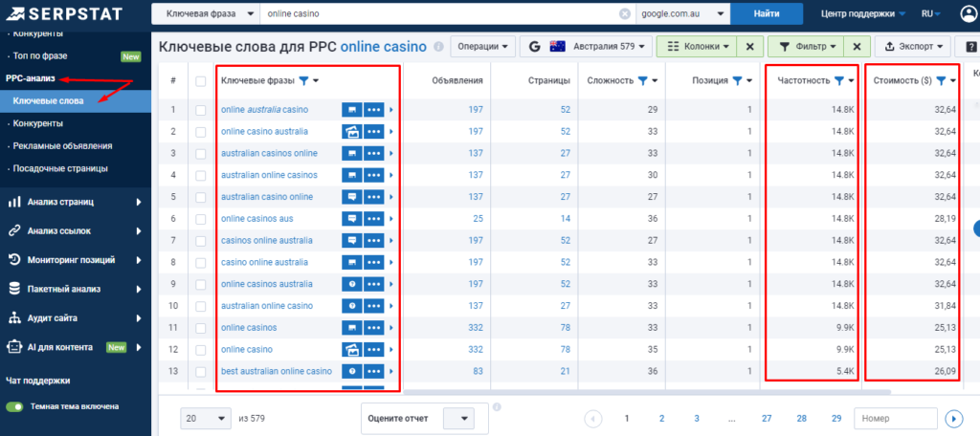Click the info icon next to the page title
This screenshot has height=436, width=980.
pyautogui.click(x=438, y=47)
